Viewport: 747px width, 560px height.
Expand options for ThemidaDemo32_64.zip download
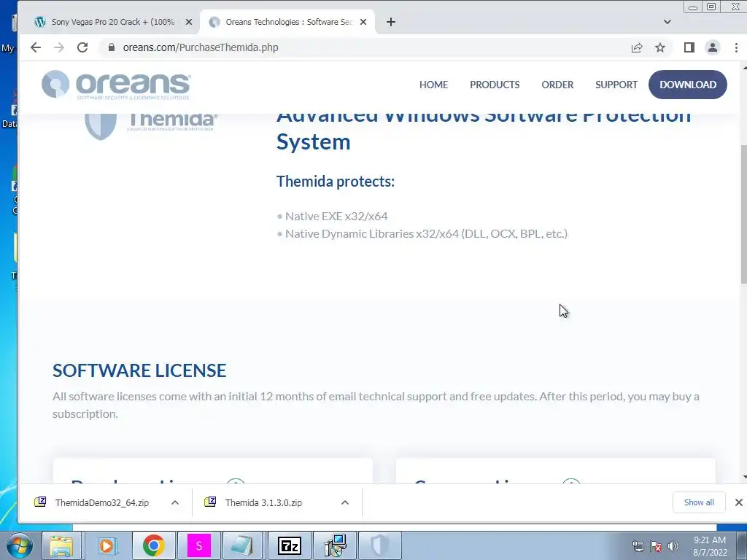[175, 503]
